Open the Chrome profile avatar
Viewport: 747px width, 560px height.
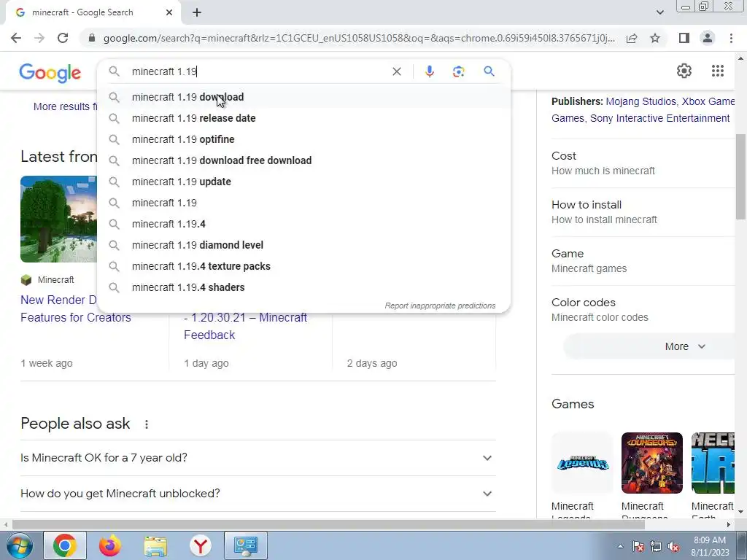(708, 38)
